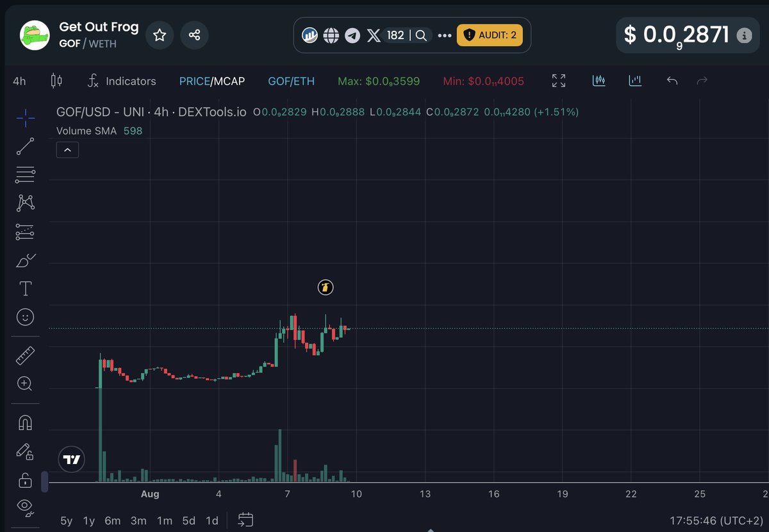Click the Min price label
769x532 pixels.
[x=483, y=81]
